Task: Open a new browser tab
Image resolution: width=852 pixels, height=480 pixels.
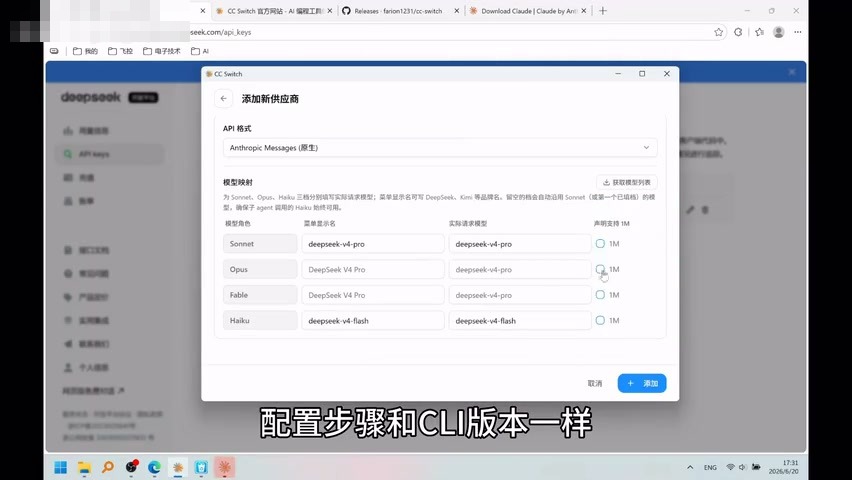Action: pos(603,11)
